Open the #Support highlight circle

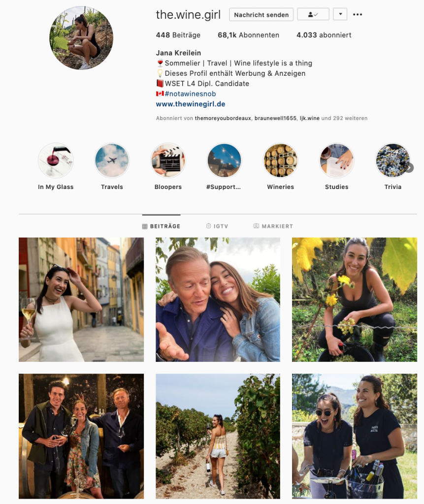click(224, 160)
